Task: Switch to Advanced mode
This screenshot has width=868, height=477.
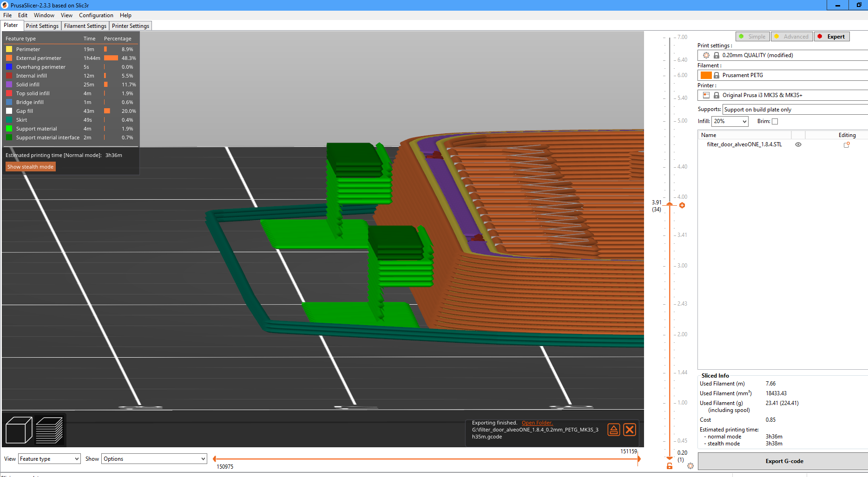Action: (x=792, y=37)
